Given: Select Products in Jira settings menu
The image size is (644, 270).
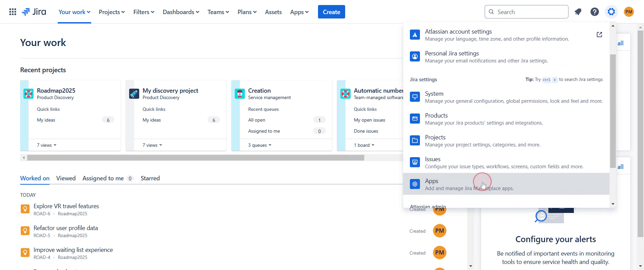Looking at the screenshot, I should [x=506, y=119].
